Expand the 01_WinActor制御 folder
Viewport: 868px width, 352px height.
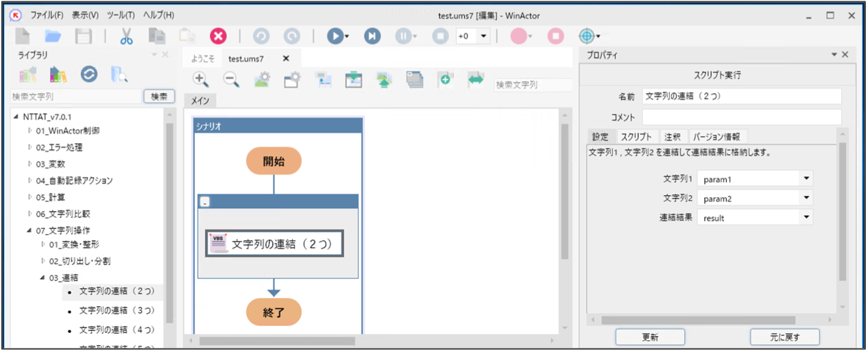pos(29,130)
